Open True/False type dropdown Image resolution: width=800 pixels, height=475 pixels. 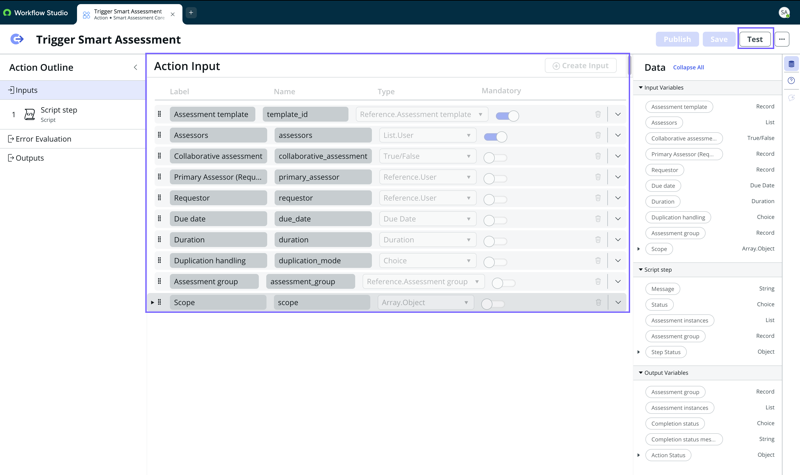pos(428,156)
